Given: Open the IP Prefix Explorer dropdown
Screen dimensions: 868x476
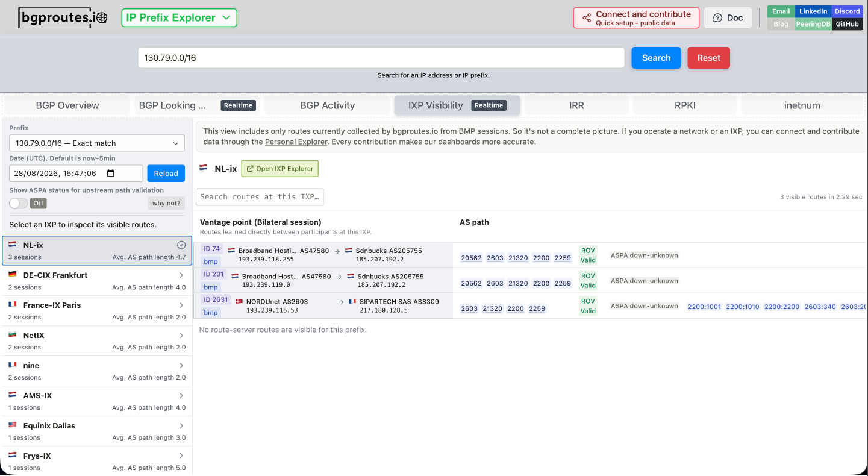Looking at the screenshot, I should 179,17.
